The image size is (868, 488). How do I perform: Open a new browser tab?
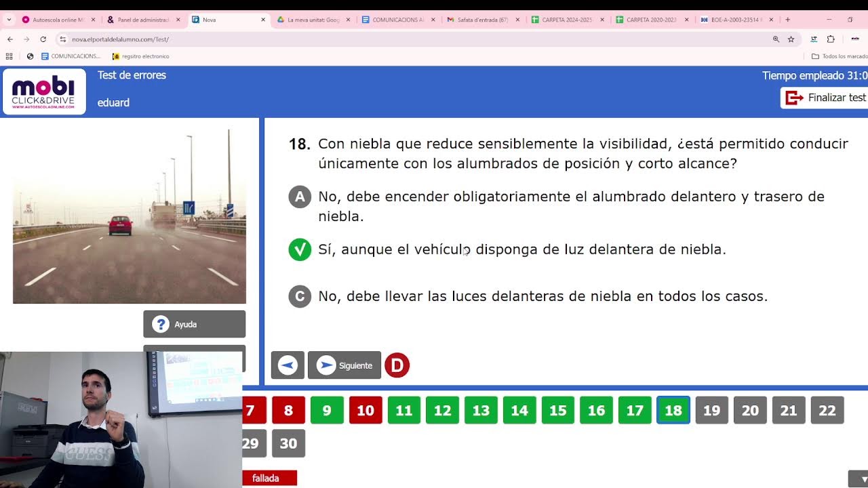(x=787, y=20)
